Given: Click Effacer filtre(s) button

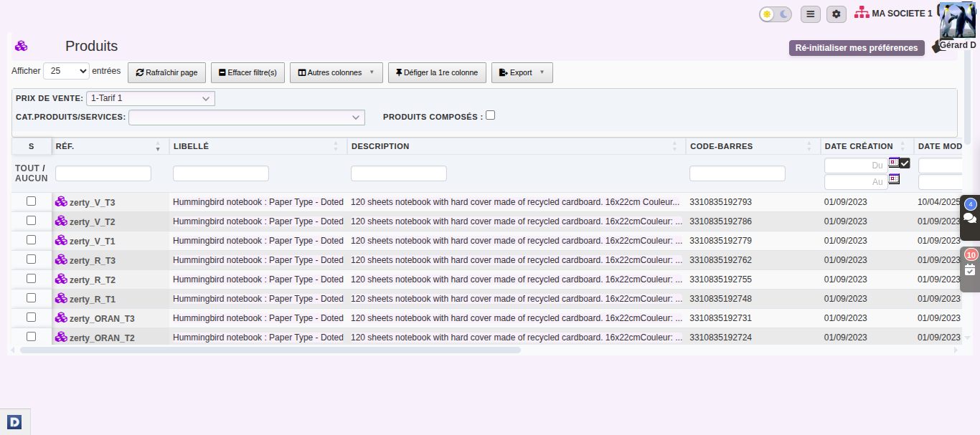Looking at the screenshot, I should pyautogui.click(x=248, y=72).
